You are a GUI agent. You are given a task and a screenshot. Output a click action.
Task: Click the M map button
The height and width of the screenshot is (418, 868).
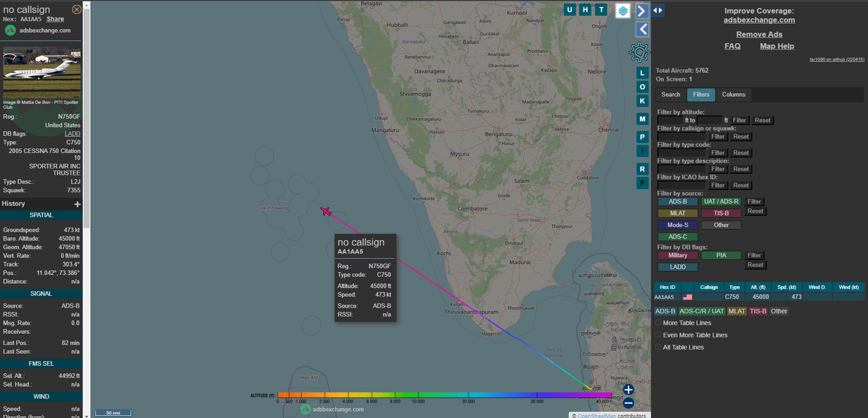pos(642,119)
